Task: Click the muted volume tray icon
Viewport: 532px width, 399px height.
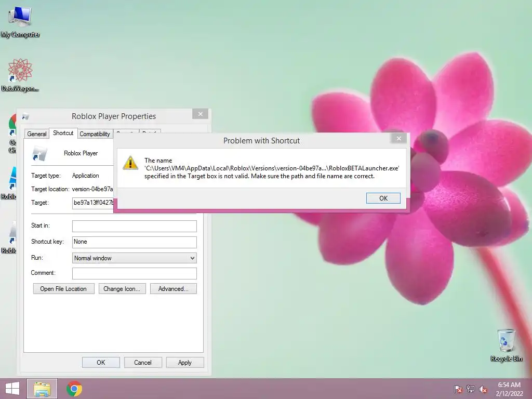Action: (483, 389)
